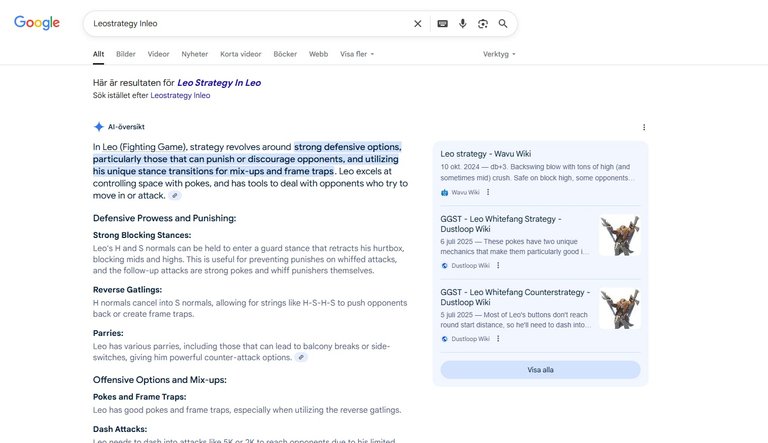Viewport: 768px width, 443px height.
Task: Click link icon after 'move in or attack.'
Action: [x=175, y=196]
